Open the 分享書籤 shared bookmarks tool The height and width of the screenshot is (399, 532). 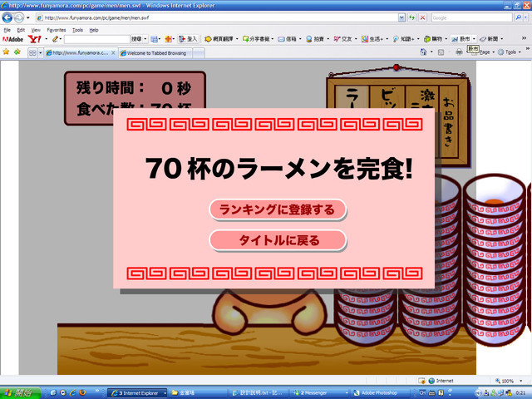257,39
